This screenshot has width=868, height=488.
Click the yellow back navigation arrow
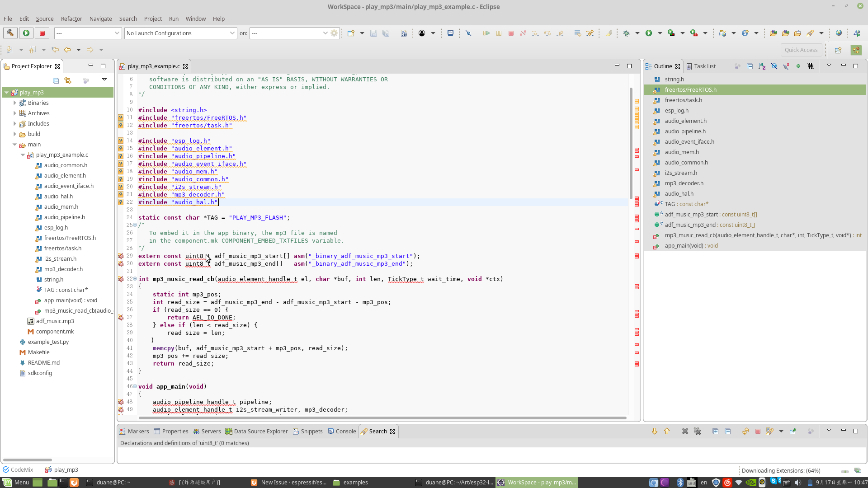click(67, 50)
